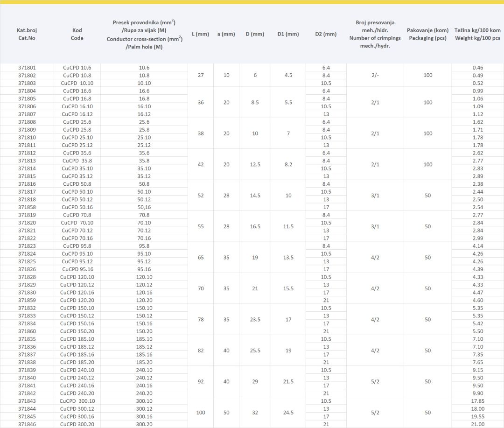This screenshot has width=504, height=428.
Task: Click catalog number 371801 cell
Action: (27, 68)
